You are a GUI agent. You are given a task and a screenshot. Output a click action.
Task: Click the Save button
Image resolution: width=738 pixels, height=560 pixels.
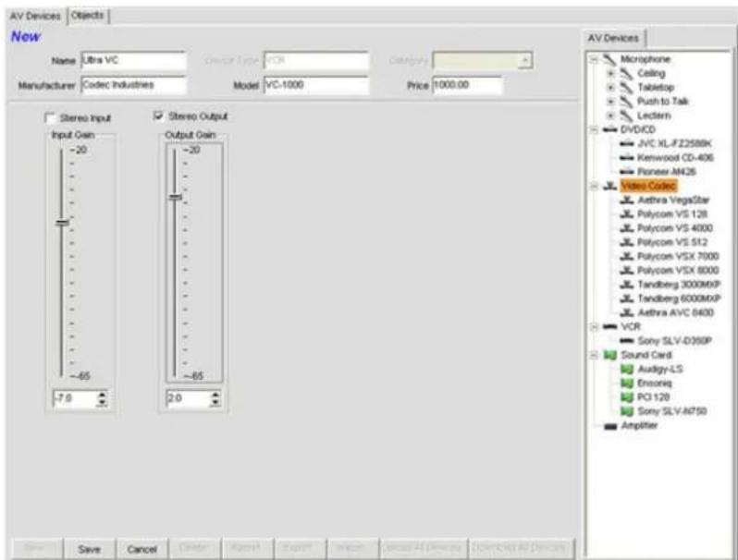89,549
